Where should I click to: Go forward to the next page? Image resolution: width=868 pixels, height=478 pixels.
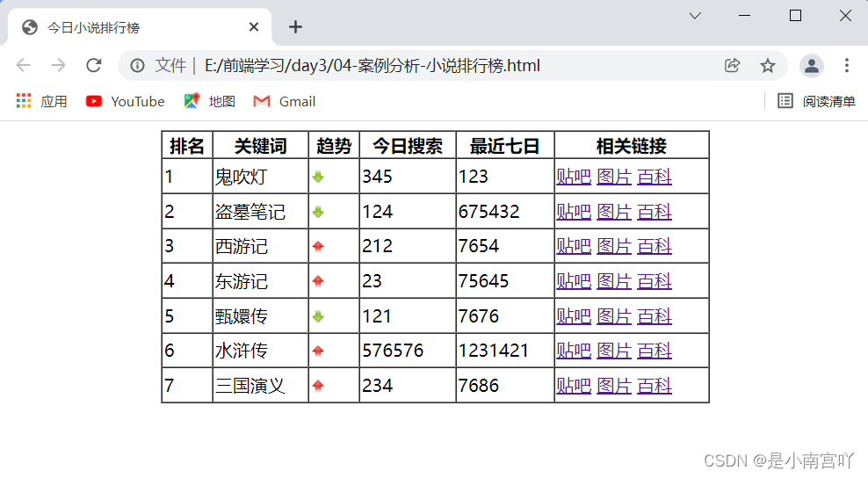click(x=58, y=65)
